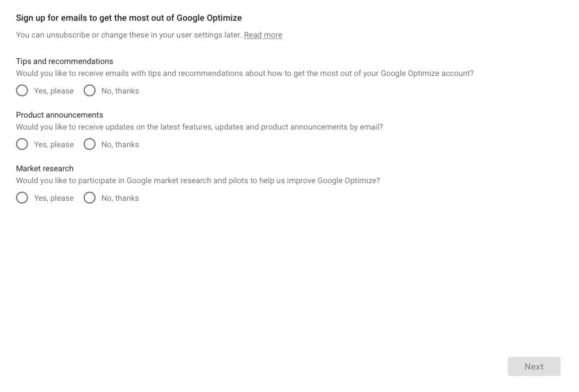Click the Yes, please label under Tips
Image resolution: width=579 pixels, height=392 pixels.
pyautogui.click(x=53, y=90)
